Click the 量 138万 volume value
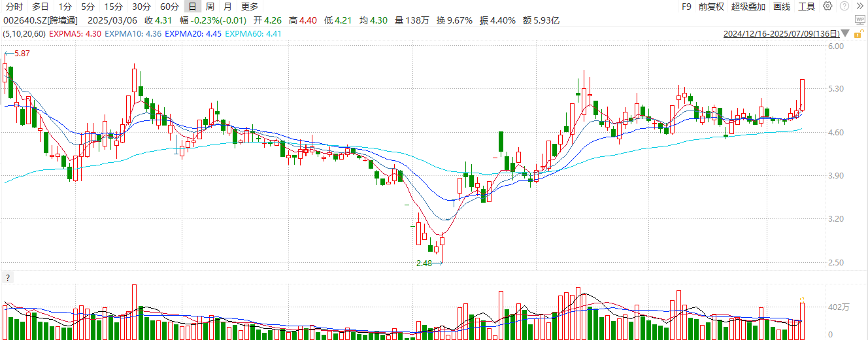 point(412,20)
